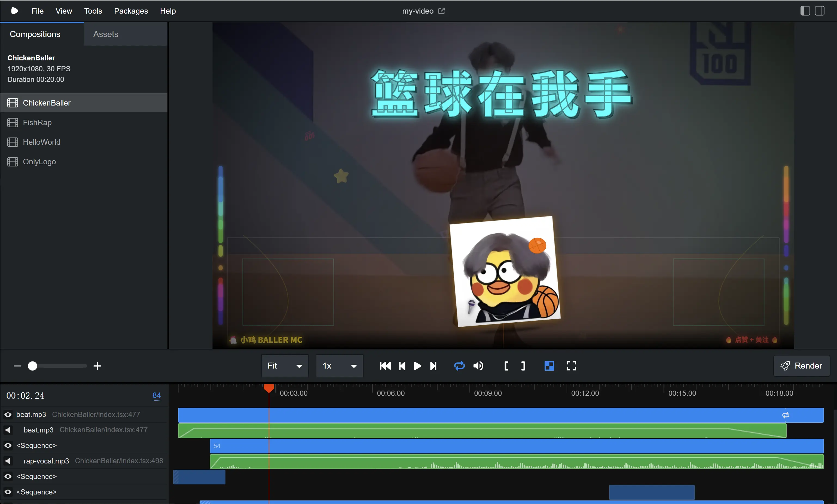This screenshot has height=504, width=837.
Task: Open the Packages menu
Action: 131,11
